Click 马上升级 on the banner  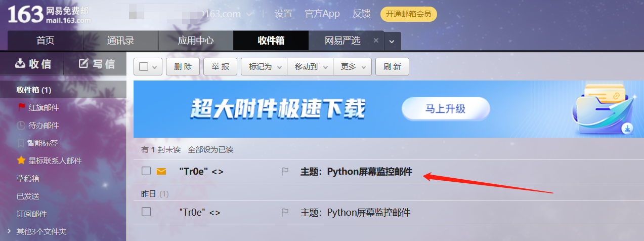[446, 109]
